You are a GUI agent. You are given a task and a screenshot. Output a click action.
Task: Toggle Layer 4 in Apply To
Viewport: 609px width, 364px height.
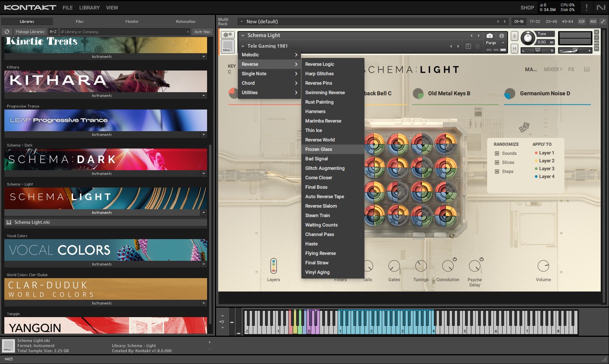pos(544,176)
